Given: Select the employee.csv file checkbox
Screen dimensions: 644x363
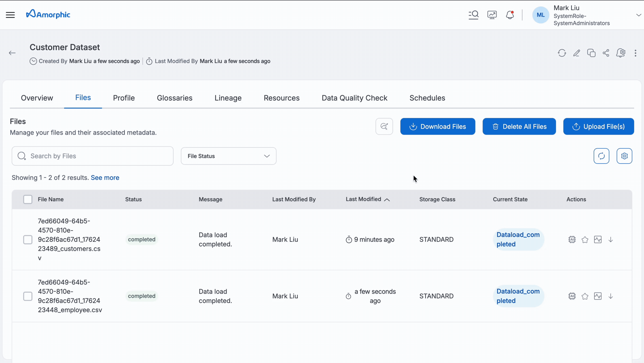Looking at the screenshot, I should coord(28,296).
